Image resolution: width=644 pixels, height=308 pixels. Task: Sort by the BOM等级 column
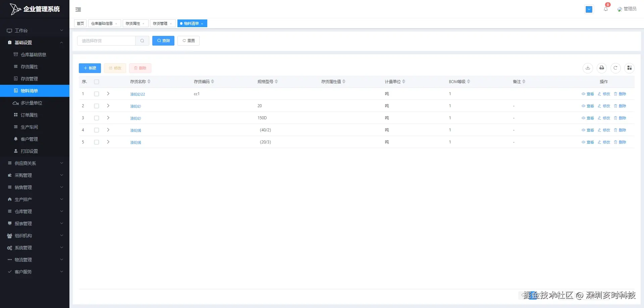pos(469,82)
